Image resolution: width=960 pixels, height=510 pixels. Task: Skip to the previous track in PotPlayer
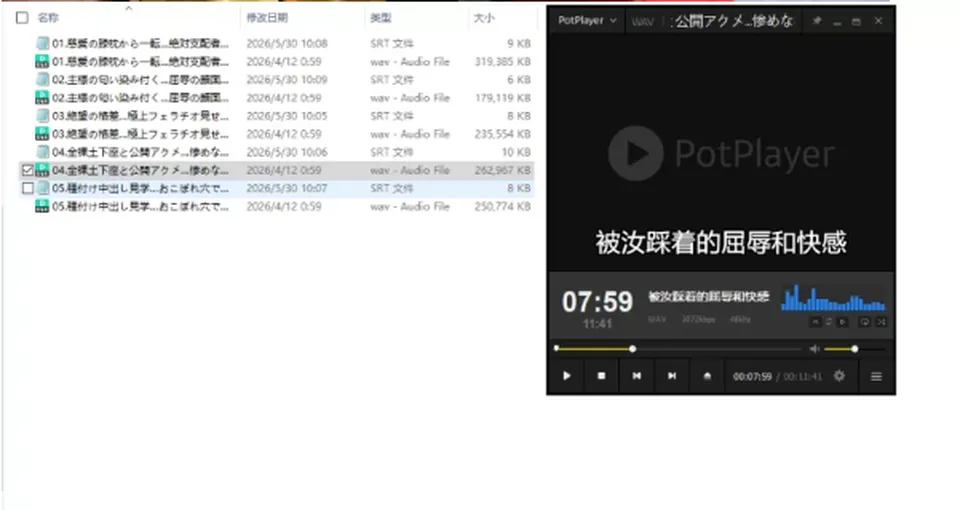(637, 376)
